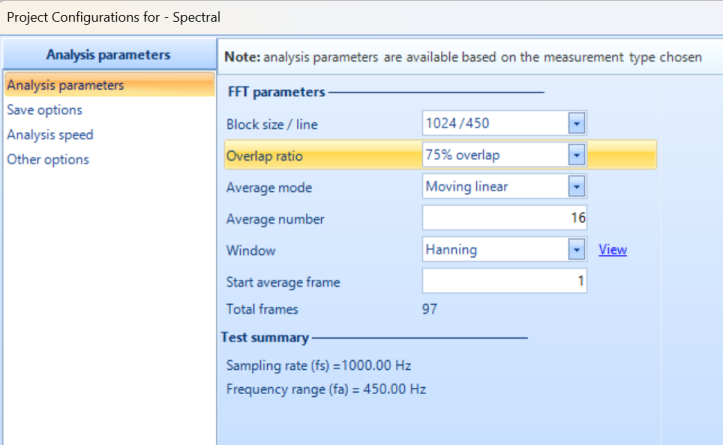The height and width of the screenshot is (445, 723).
Task: Focus the Start average frame field
Action: 504,282
